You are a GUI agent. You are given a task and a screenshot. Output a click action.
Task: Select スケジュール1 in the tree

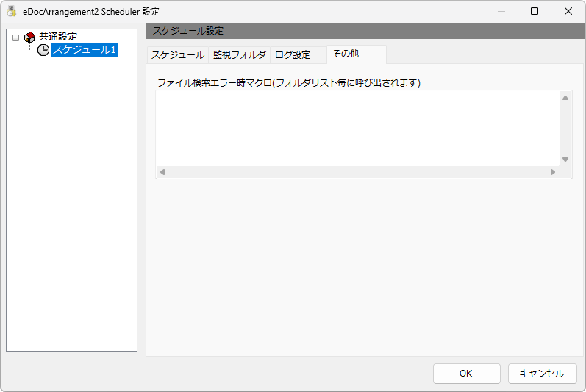[x=85, y=50]
